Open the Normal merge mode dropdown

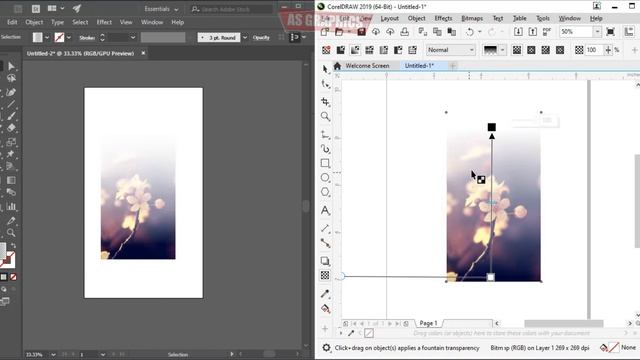(x=451, y=50)
